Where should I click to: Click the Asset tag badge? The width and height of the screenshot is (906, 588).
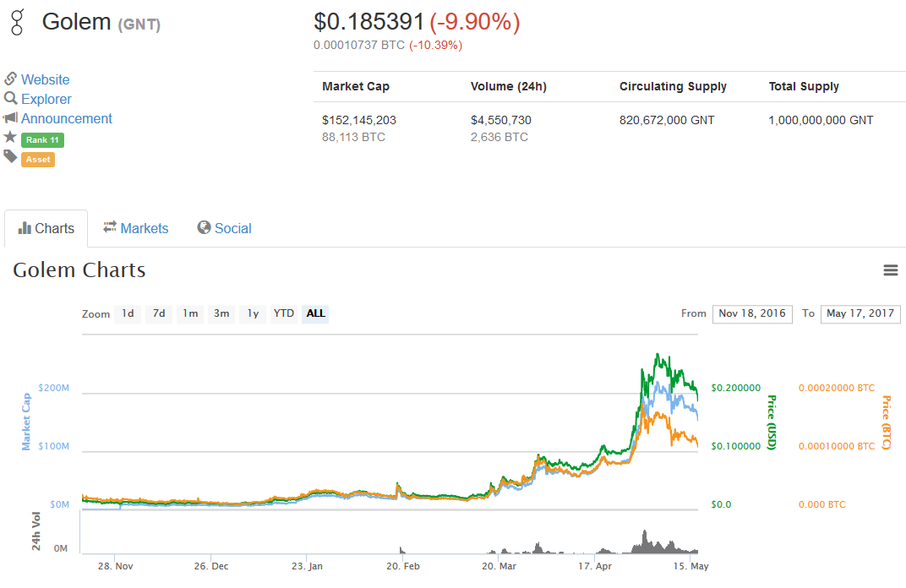[x=37, y=160]
